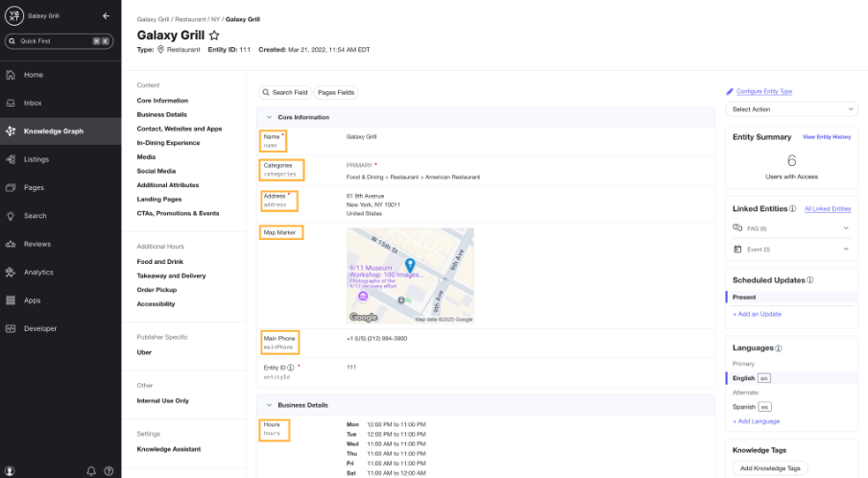Open the Uber publisher specific section

pos(144,352)
